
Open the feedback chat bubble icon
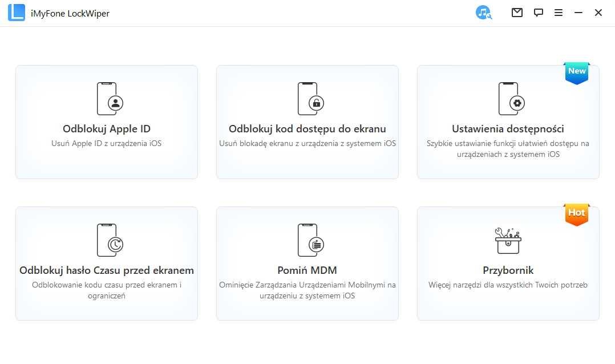538,13
